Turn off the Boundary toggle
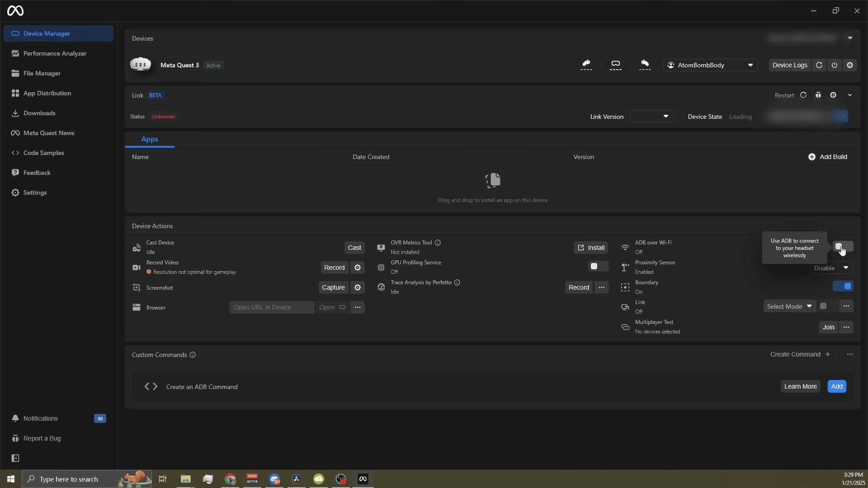868x488 pixels. pos(843,286)
